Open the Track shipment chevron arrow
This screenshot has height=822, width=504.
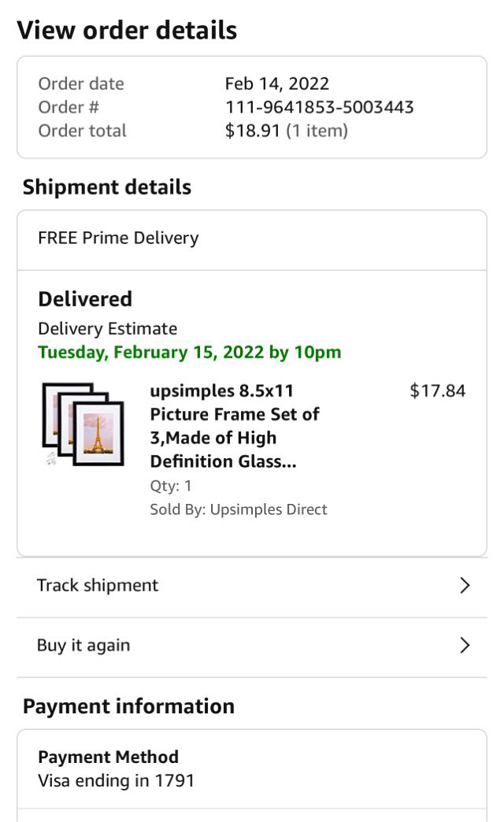[x=465, y=585]
